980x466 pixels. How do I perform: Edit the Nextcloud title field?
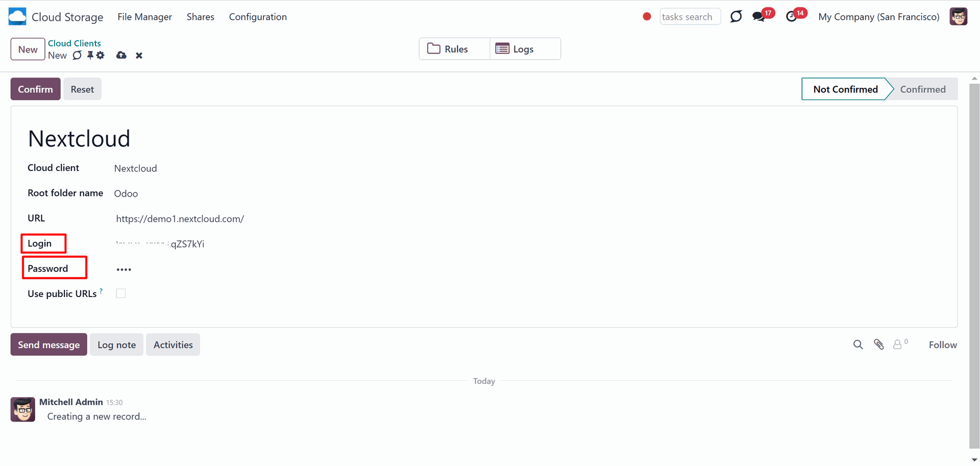[79, 138]
